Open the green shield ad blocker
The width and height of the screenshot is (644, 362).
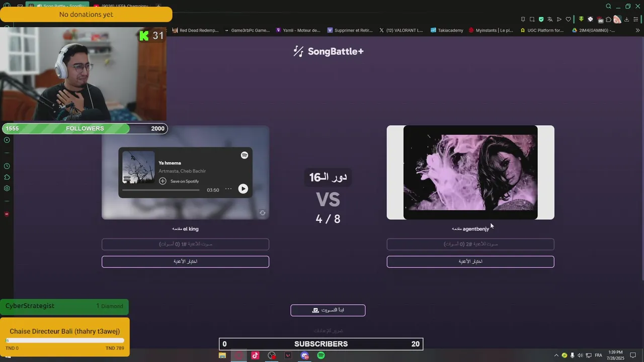541,20
